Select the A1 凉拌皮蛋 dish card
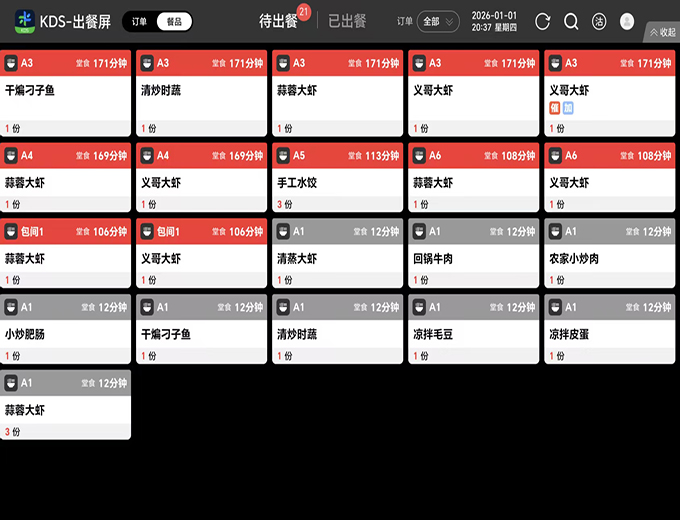Viewport: 680px width, 520px height. pyautogui.click(x=609, y=335)
